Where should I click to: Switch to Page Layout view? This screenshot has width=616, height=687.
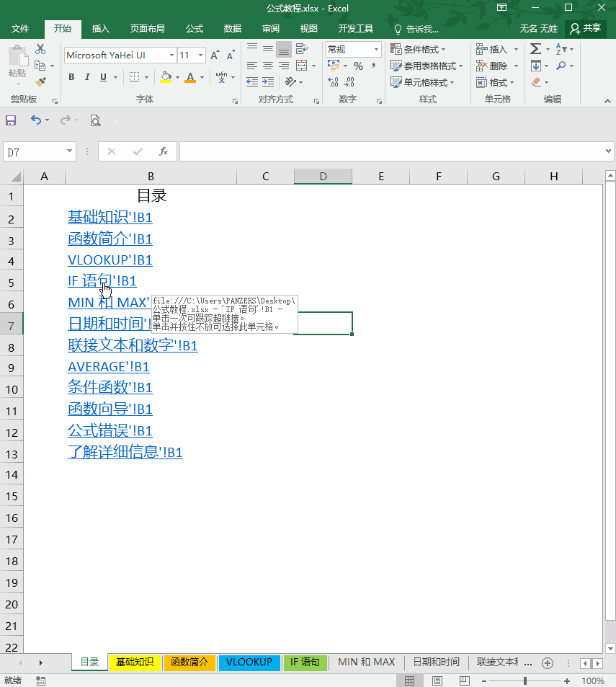(437, 681)
